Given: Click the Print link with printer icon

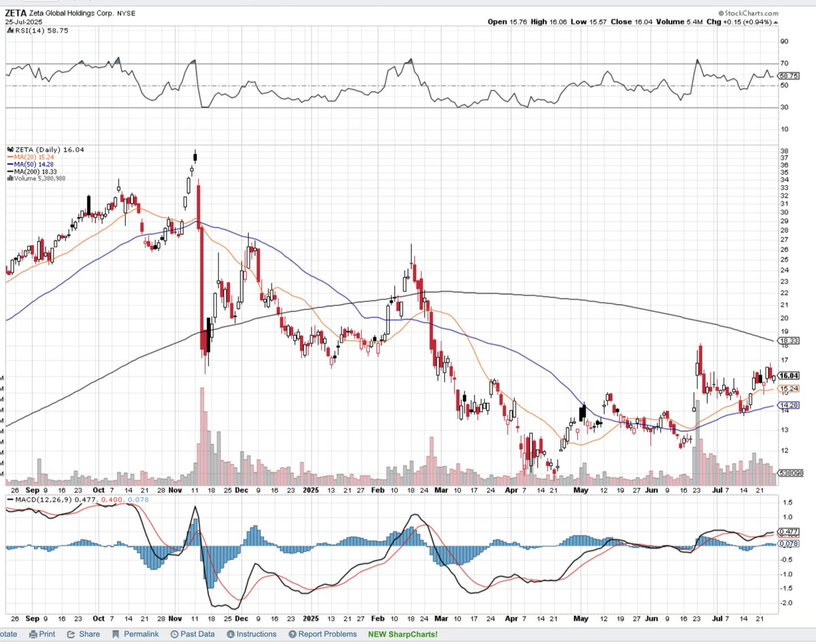Looking at the screenshot, I should [x=42, y=634].
